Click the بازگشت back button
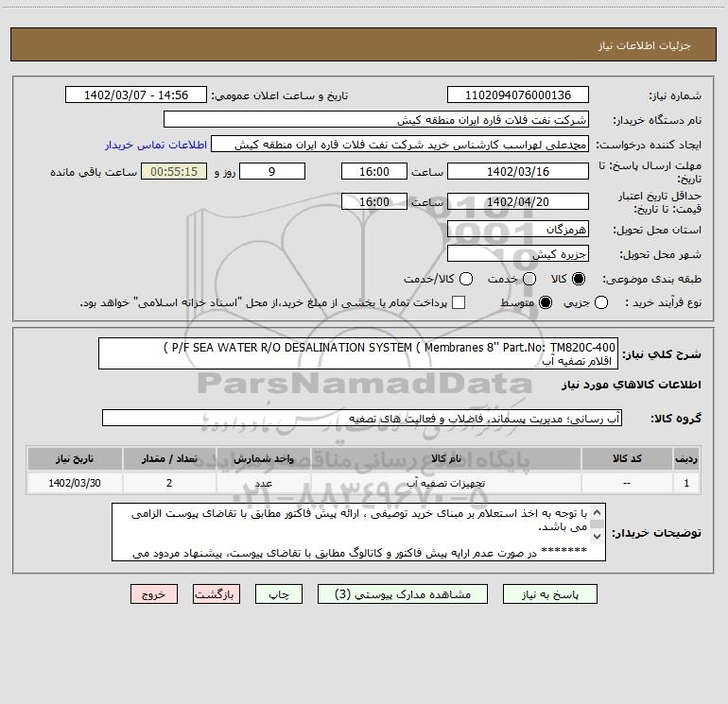The image size is (728, 704). click(217, 594)
